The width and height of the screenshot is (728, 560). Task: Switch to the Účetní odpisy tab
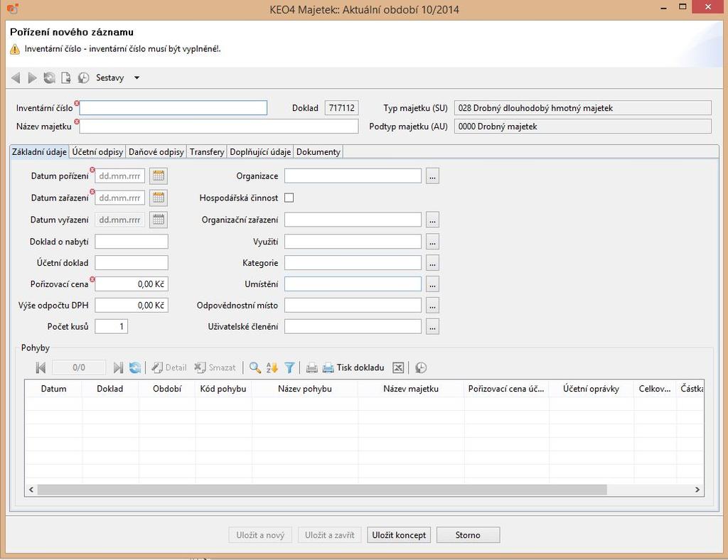(x=97, y=151)
